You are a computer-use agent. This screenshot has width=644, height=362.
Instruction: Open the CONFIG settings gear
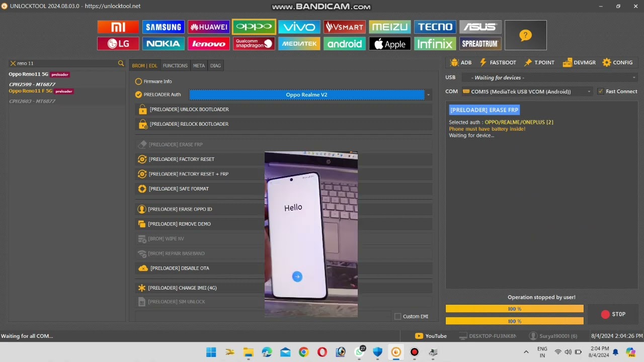[x=617, y=62]
